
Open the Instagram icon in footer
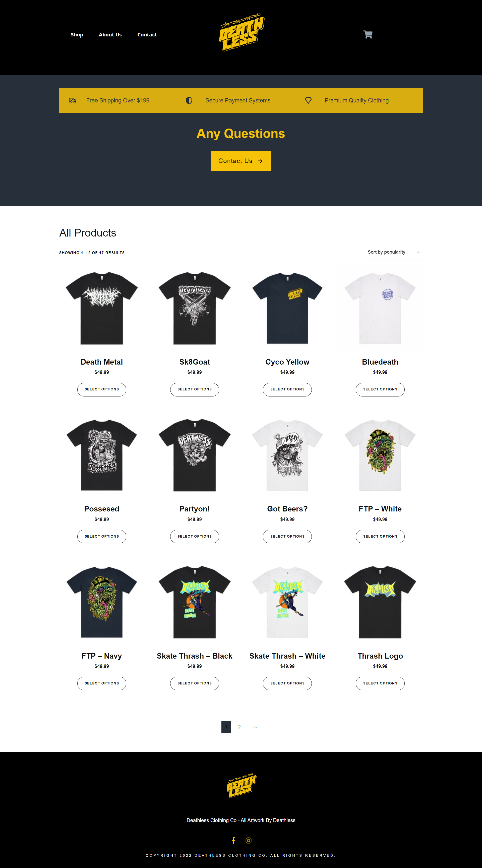pyautogui.click(x=249, y=840)
